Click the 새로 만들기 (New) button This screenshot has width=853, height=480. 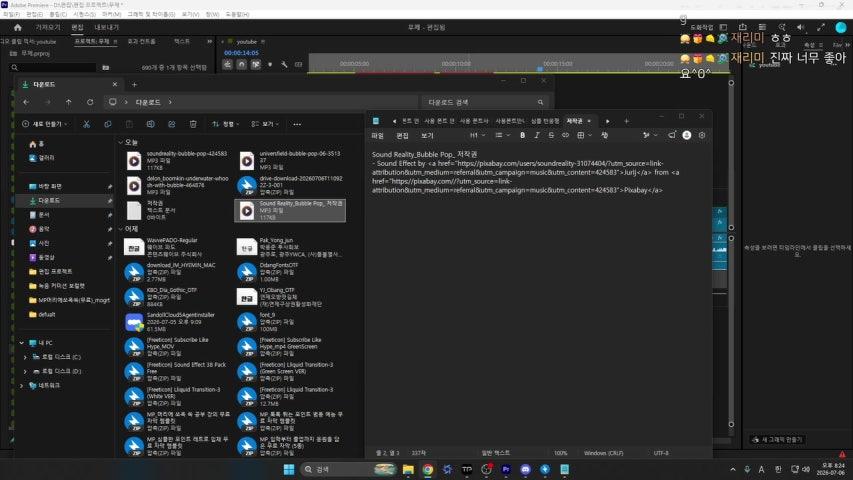[45, 124]
